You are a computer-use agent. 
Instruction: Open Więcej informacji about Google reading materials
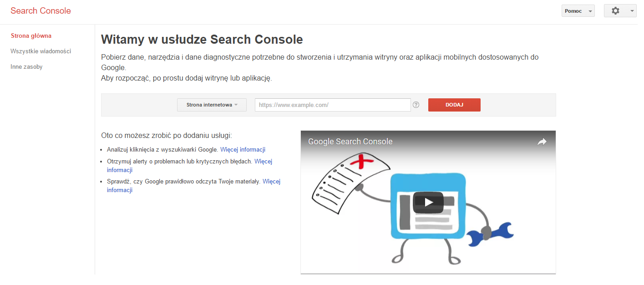point(271,181)
